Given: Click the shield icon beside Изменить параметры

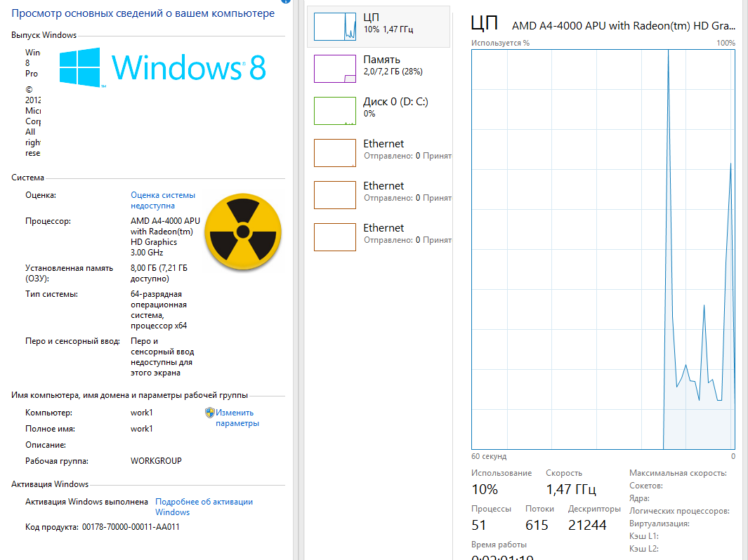Looking at the screenshot, I should (x=209, y=412).
